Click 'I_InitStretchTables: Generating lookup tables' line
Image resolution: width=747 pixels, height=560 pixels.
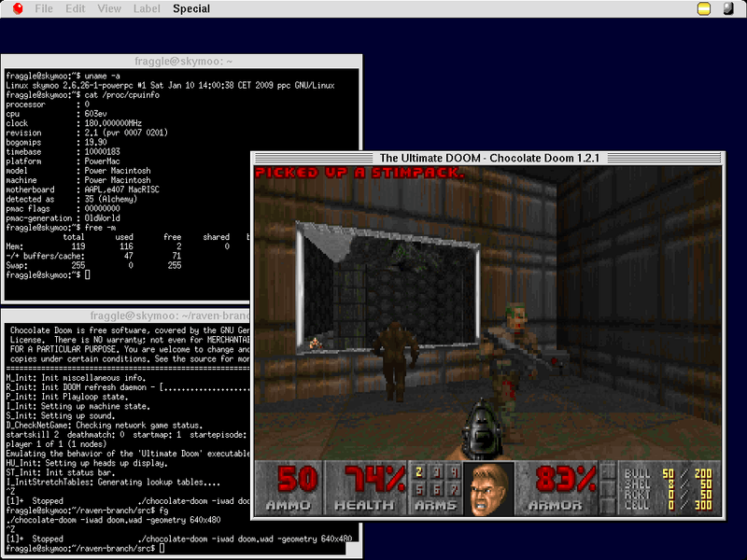pyautogui.click(x=113, y=482)
